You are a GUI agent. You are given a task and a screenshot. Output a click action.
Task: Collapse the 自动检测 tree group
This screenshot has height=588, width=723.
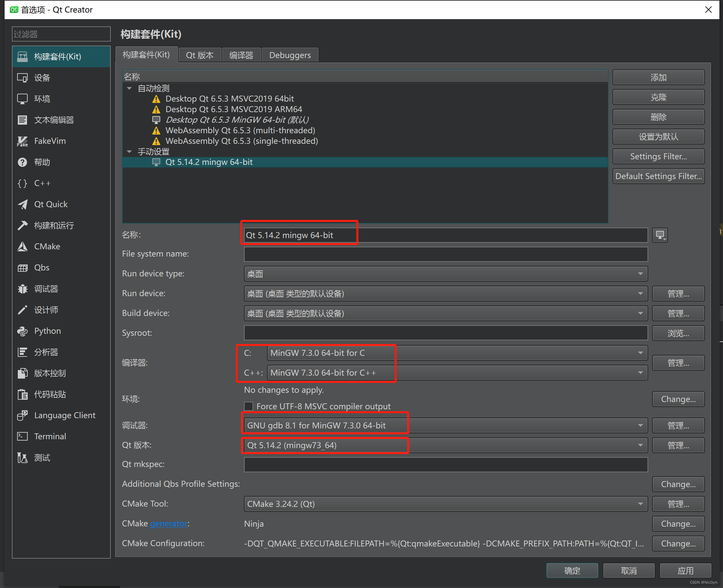tap(129, 88)
